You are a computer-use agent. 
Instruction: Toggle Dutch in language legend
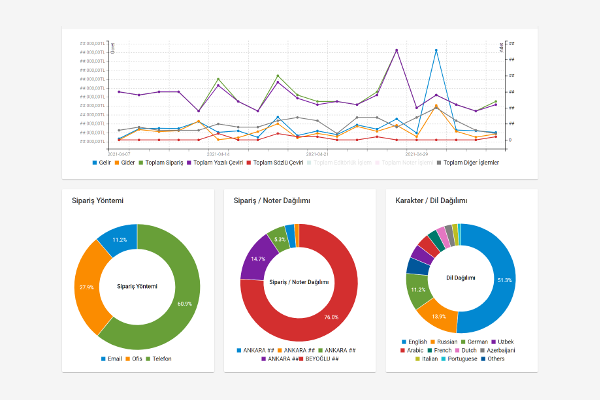pyautogui.click(x=465, y=350)
